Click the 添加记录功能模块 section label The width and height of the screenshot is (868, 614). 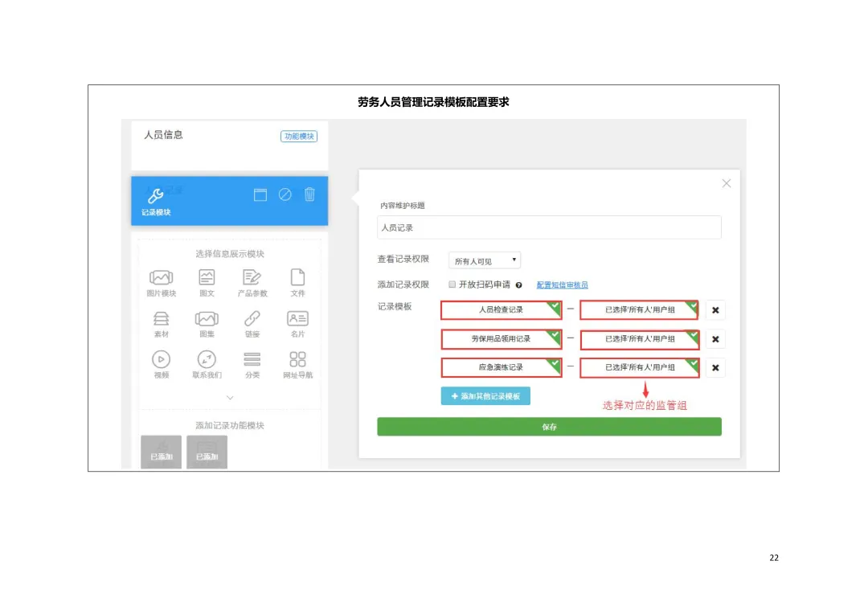pos(230,425)
